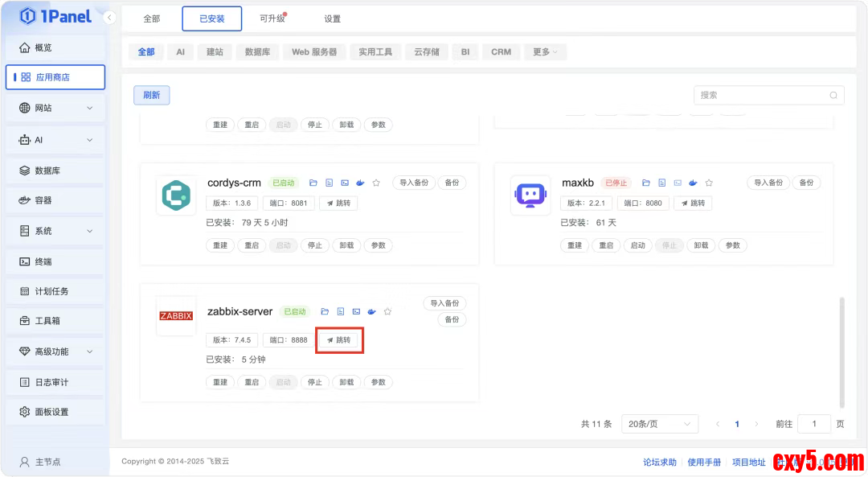The height and width of the screenshot is (477, 868).
Task: Favorite zabbix-server with star icon
Action: [387, 311]
